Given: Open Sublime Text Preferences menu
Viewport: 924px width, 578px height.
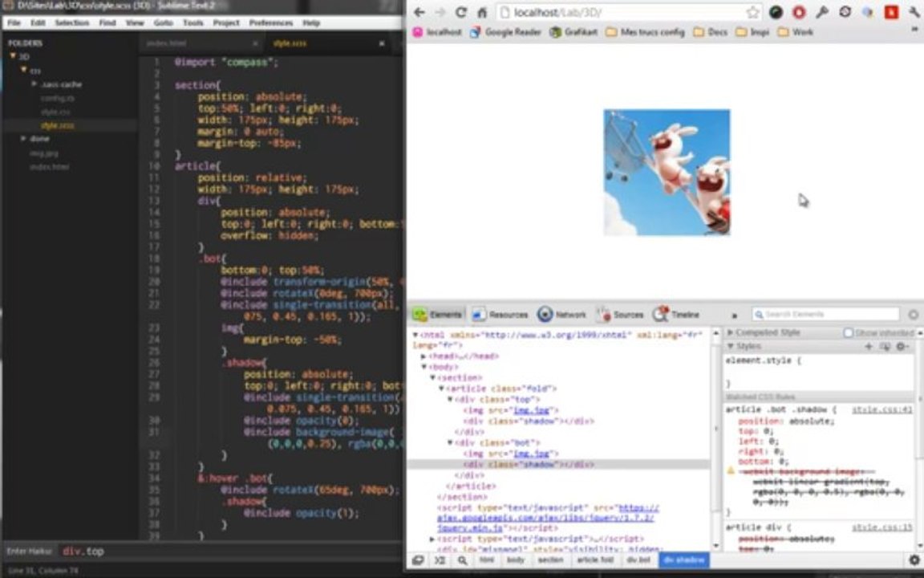Looking at the screenshot, I should pyautogui.click(x=271, y=23).
